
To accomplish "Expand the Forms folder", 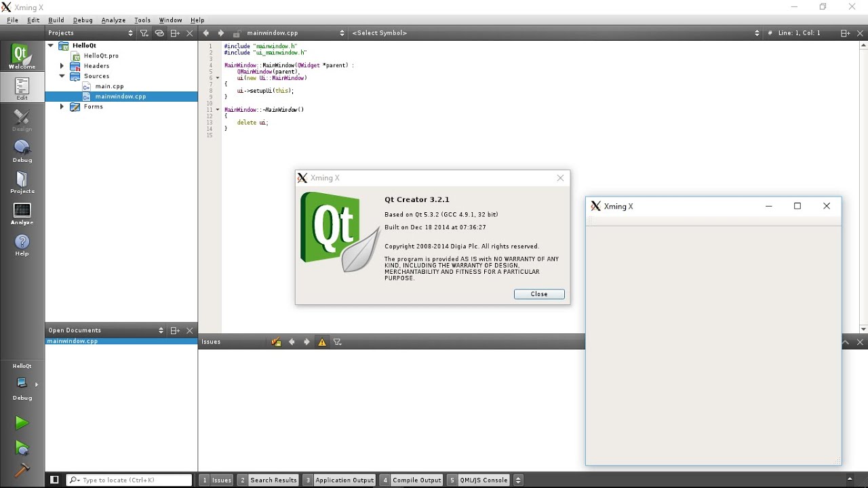I will coord(62,106).
